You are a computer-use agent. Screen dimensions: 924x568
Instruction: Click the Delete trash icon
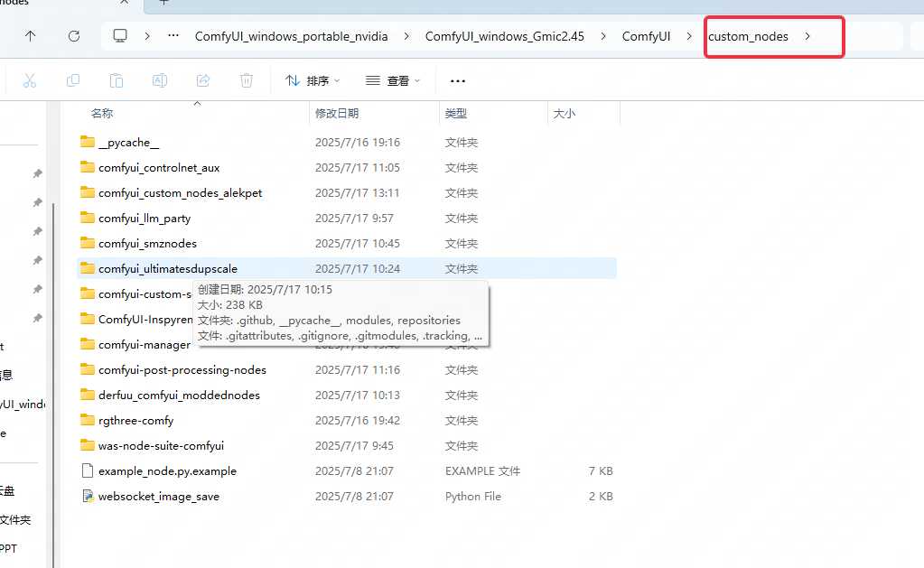(x=246, y=80)
